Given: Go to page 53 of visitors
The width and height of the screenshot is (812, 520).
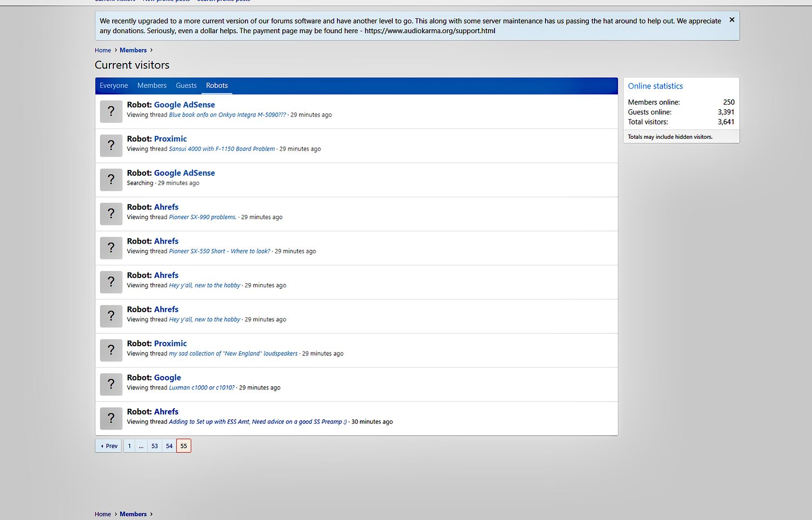Looking at the screenshot, I should pos(155,446).
